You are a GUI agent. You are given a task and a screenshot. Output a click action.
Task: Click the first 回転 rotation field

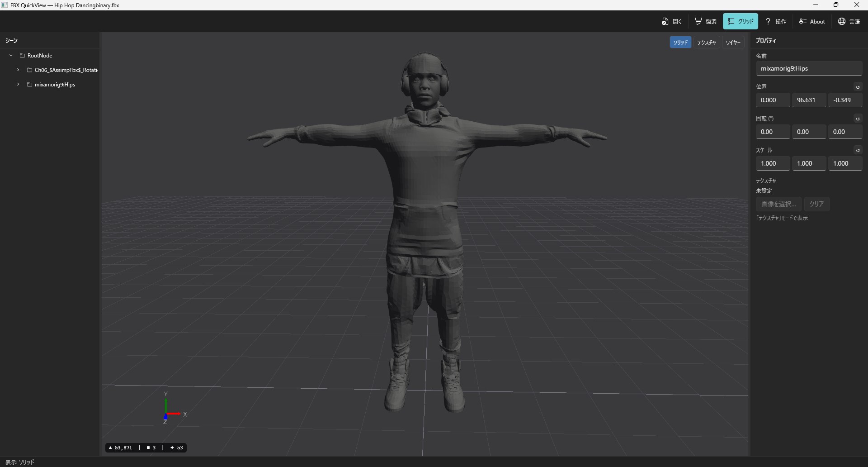tap(773, 132)
